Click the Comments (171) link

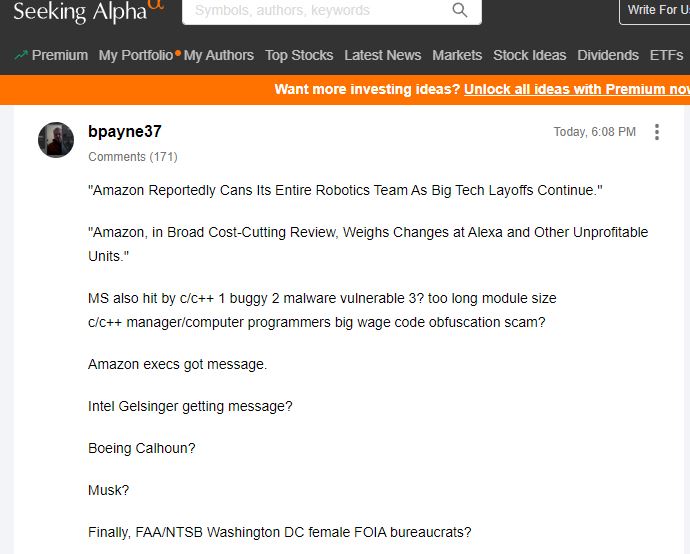coord(133,157)
